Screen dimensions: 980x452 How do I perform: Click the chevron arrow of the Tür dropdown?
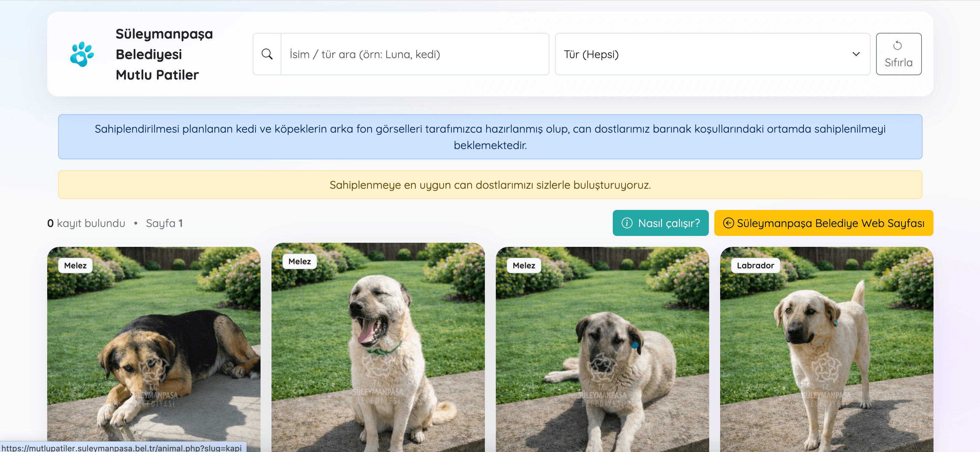tap(856, 54)
